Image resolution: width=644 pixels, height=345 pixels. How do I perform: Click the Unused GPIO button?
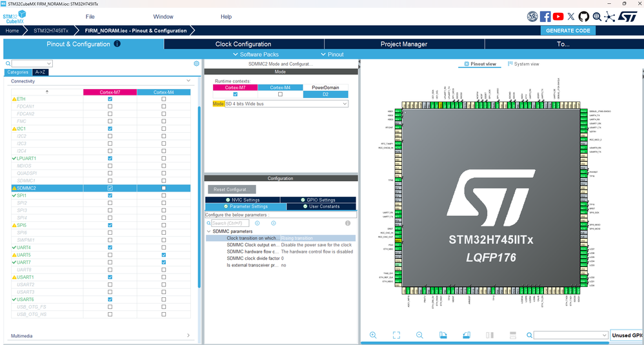point(627,335)
